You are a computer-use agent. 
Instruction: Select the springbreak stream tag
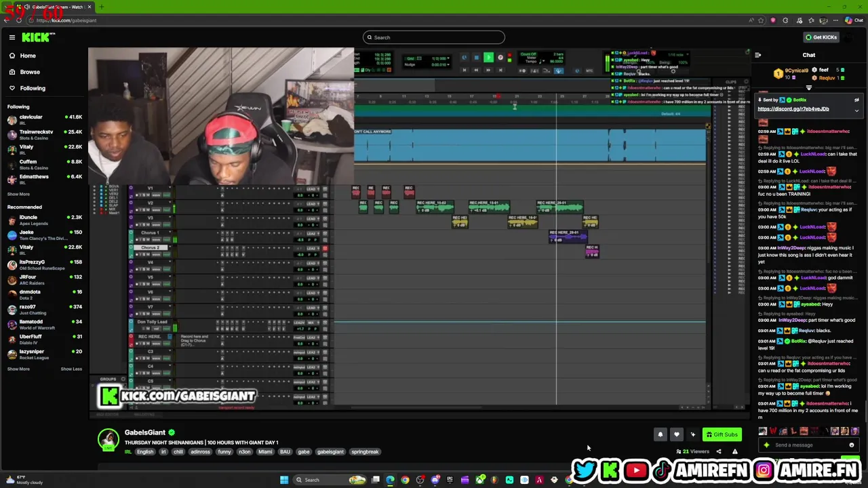[x=365, y=452]
